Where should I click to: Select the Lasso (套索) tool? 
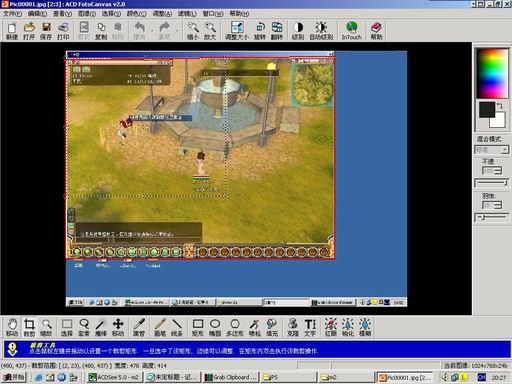(x=84, y=327)
